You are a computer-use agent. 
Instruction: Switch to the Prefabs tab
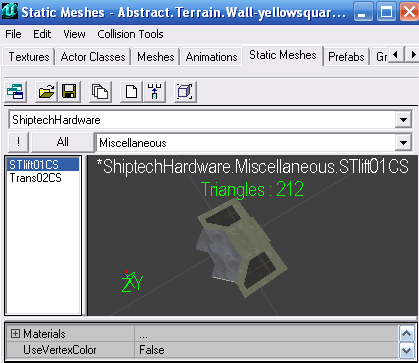coord(346,57)
